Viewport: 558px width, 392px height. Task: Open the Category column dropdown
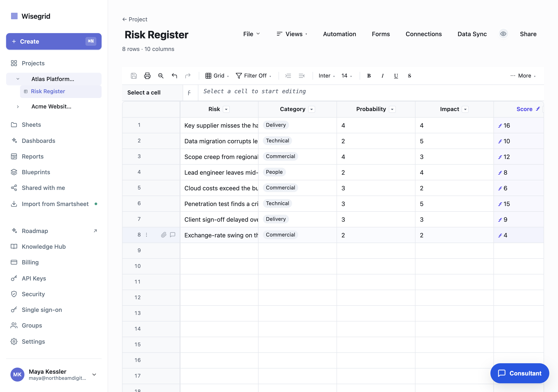(311, 109)
